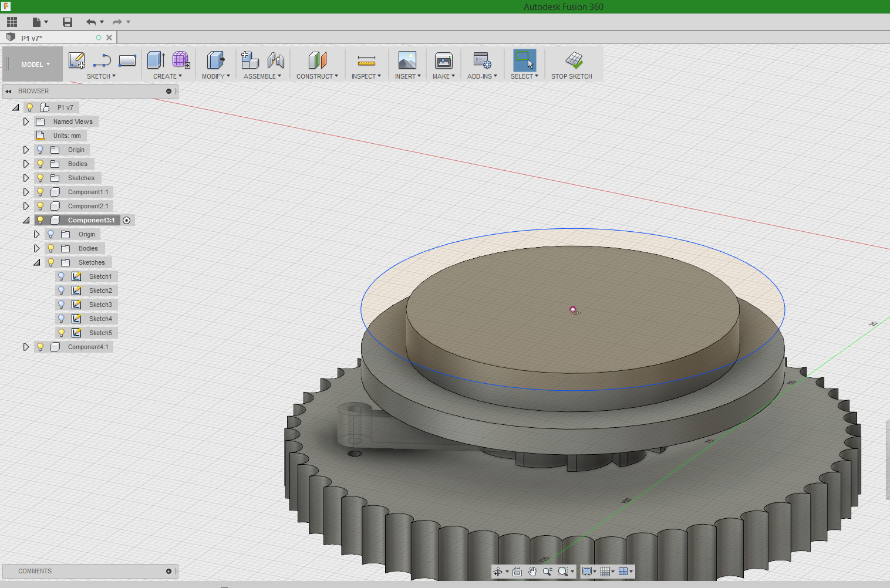Click the Redo arrow

(x=117, y=22)
